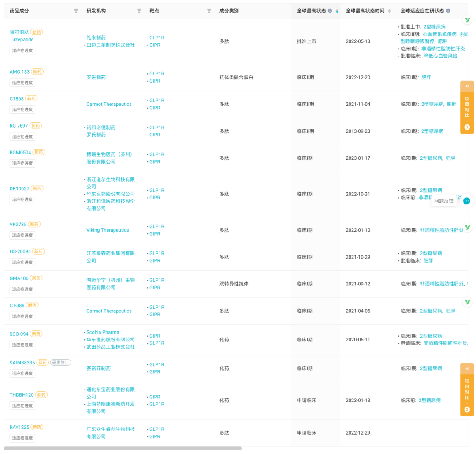Screen dimensions: 476x454
Task: Click green Y icon in CT-388 row
Action: coord(468,302)
